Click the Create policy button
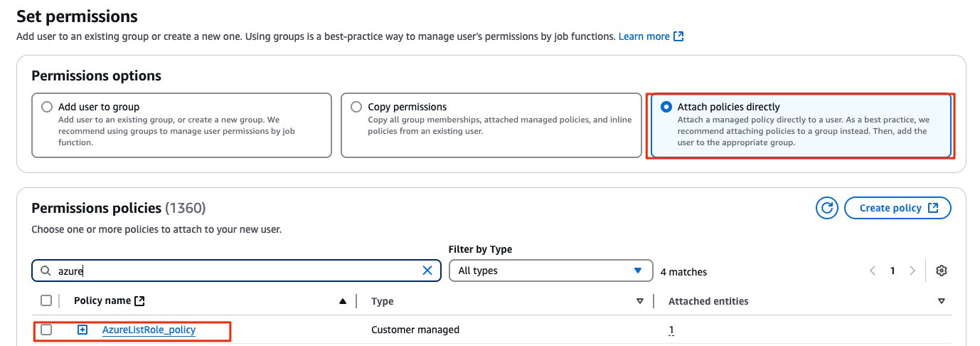This screenshot has height=346, width=980. tap(898, 208)
